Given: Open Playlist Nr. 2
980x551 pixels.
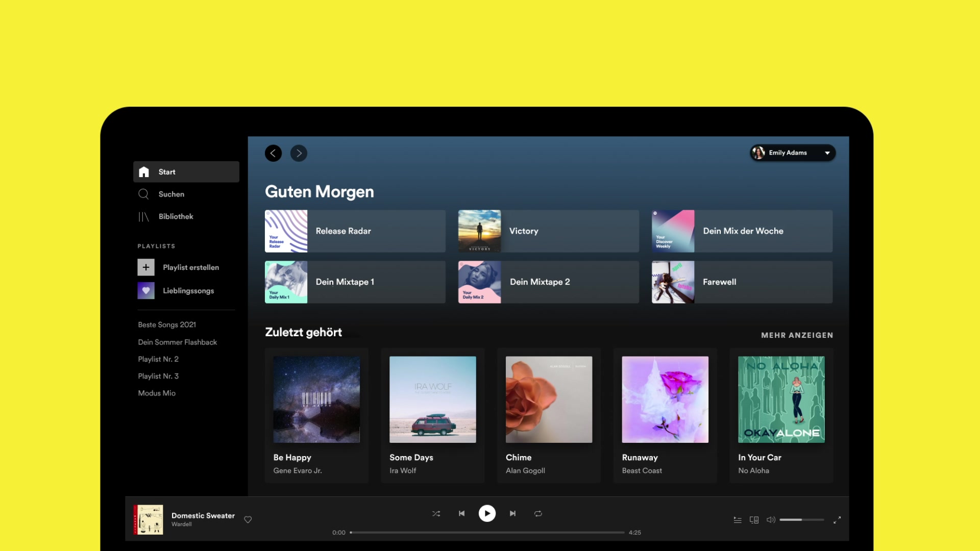Looking at the screenshot, I should tap(158, 359).
